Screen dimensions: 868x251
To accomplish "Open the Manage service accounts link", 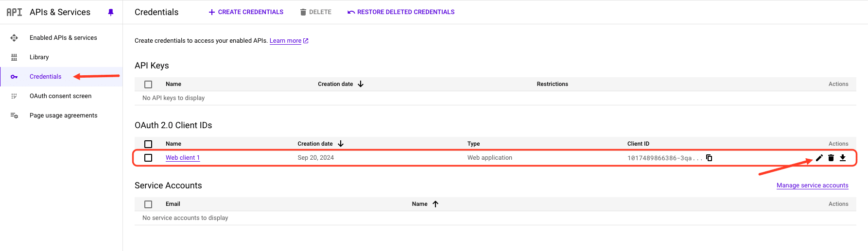I will [812, 185].
